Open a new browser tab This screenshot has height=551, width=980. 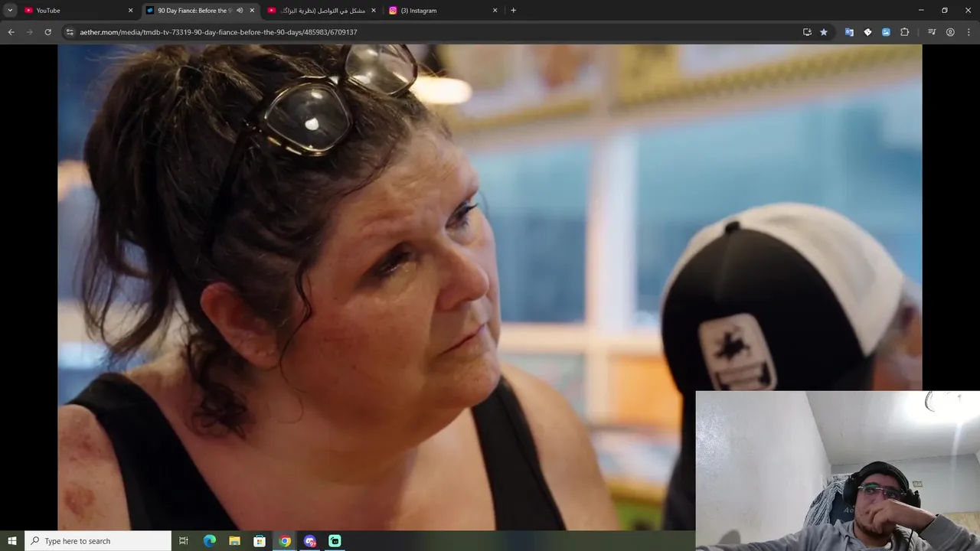[513, 11]
